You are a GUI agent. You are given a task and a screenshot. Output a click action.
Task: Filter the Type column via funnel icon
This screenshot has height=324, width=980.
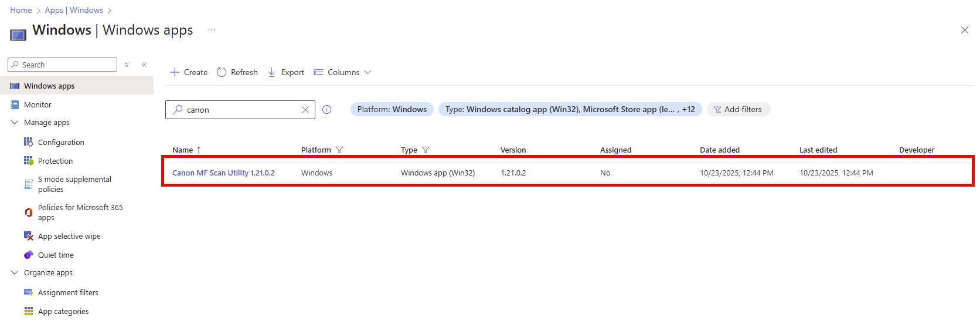pos(426,150)
